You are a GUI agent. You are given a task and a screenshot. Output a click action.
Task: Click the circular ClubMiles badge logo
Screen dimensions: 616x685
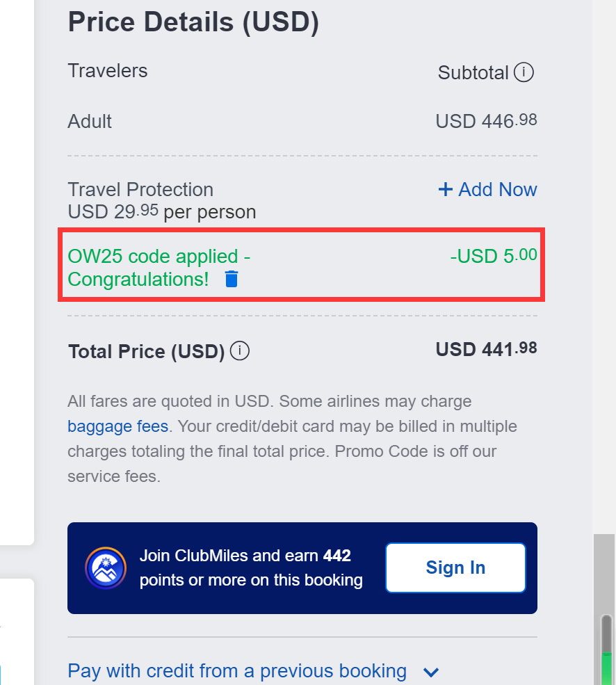(x=105, y=567)
